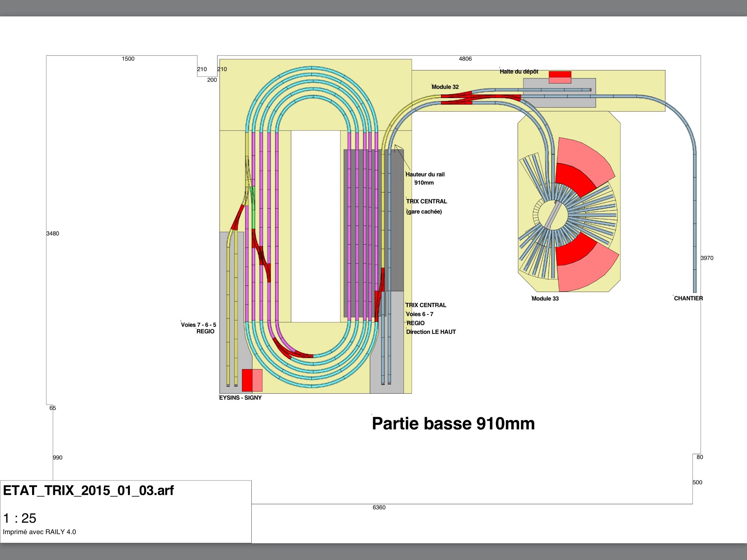This screenshot has width=747, height=560.
Task: Select the 4806 dimension label
Action: (465, 59)
